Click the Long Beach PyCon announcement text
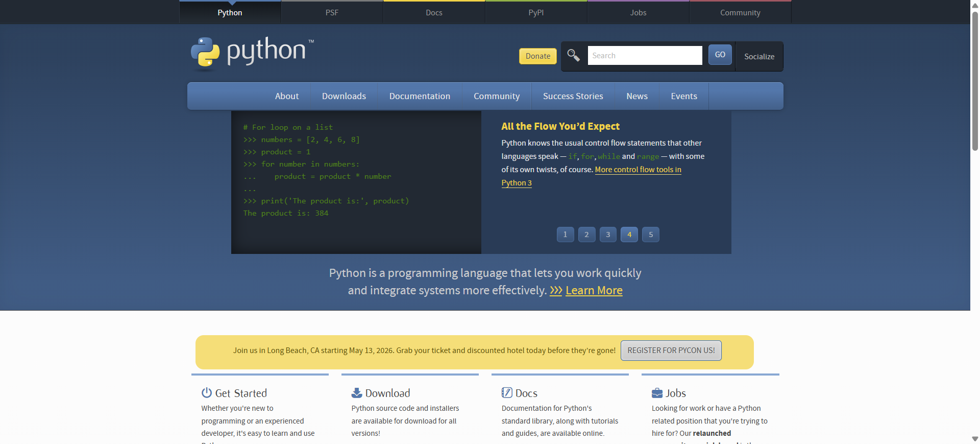This screenshot has width=980, height=444. click(x=424, y=350)
